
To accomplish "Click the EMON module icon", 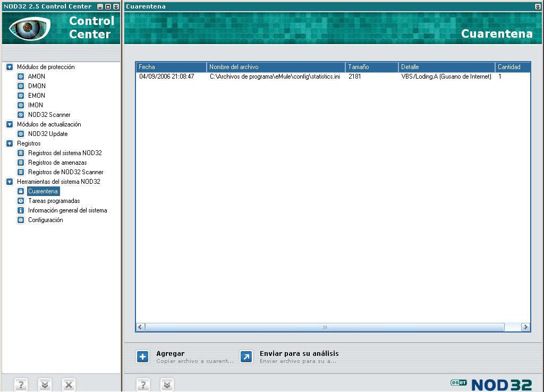I will [21, 96].
